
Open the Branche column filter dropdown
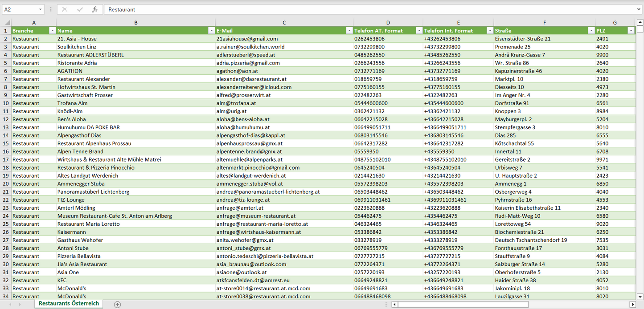[52, 31]
